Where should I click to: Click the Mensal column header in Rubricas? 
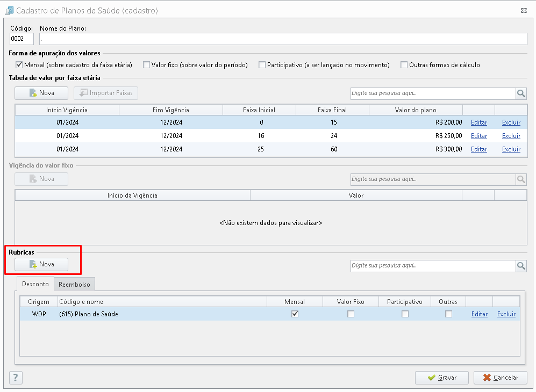[x=295, y=301]
